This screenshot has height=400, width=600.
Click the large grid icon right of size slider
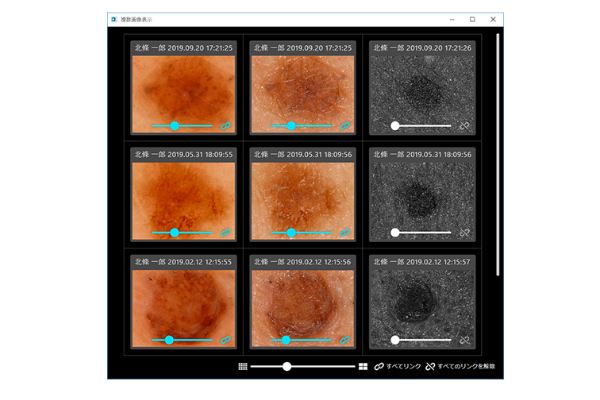click(363, 367)
